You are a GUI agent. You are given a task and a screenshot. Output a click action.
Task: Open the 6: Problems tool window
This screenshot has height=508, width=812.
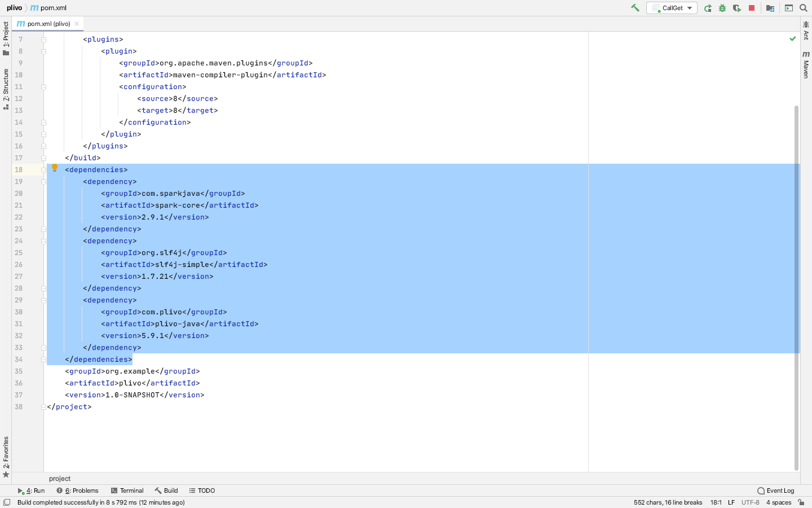(77, 491)
